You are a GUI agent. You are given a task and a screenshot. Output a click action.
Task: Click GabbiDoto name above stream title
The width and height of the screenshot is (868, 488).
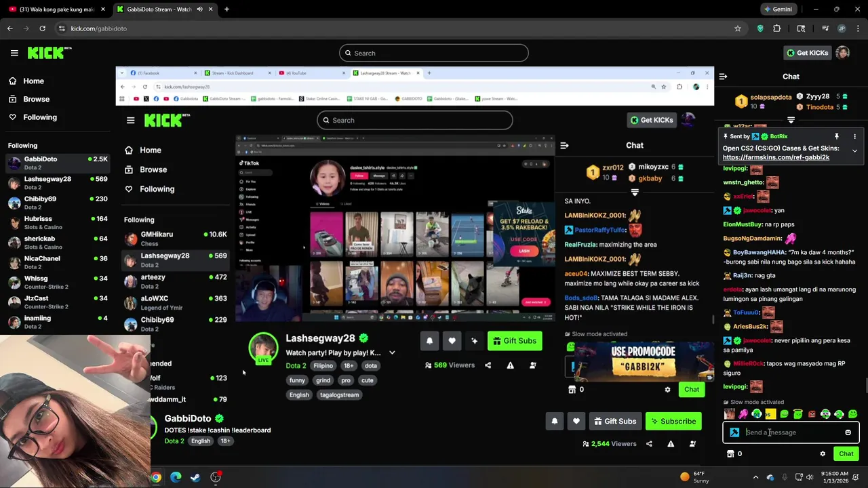coord(188,419)
